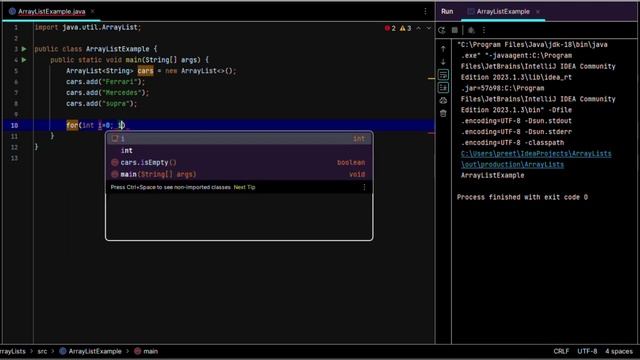Open editor tabs options menu
This screenshot has height=360, width=640.
[x=425, y=11]
